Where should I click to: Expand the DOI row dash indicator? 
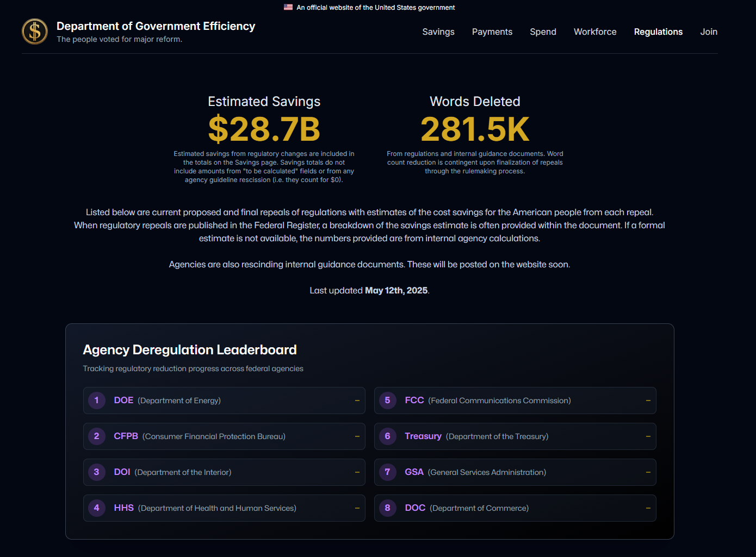(357, 472)
